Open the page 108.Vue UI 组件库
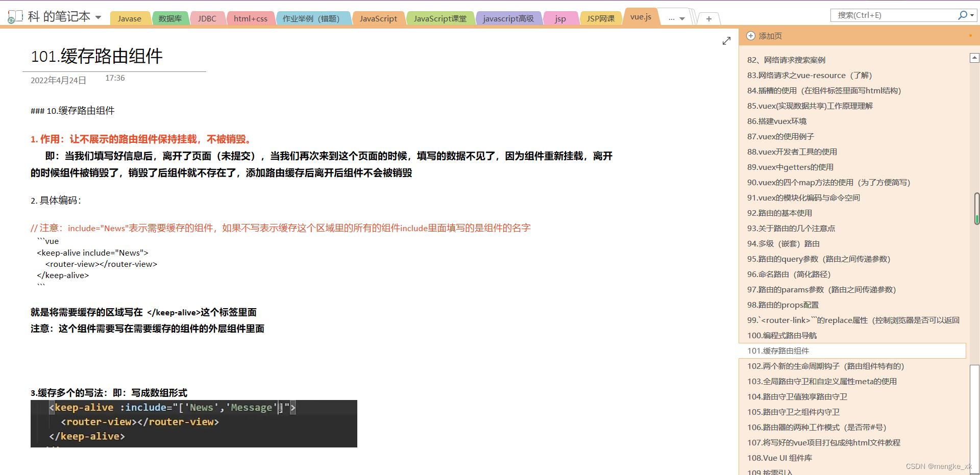The width and height of the screenshot is (980, 475). [x=779, y=458]
